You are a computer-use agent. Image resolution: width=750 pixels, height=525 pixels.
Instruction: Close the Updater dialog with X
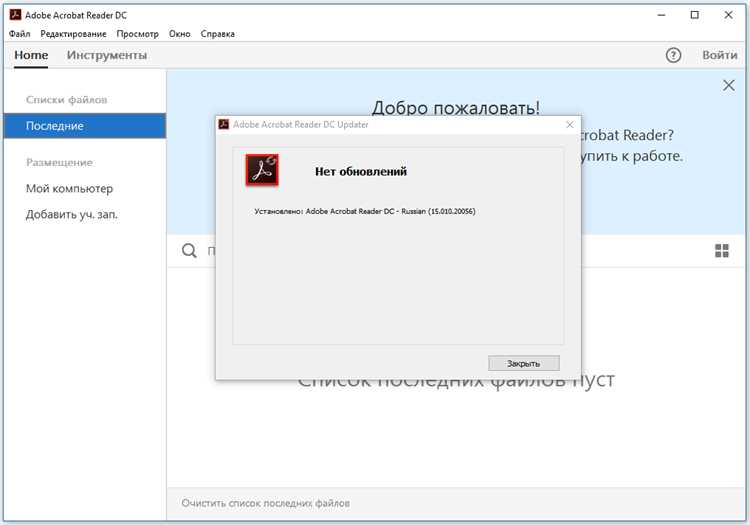pyautogui.click(x=569, y=124)
